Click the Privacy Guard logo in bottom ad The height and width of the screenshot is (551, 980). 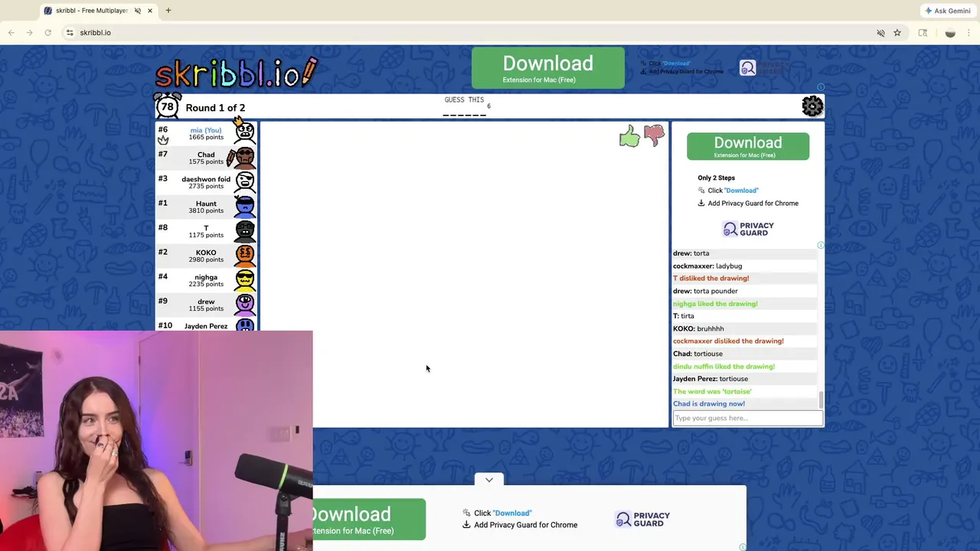[x=643, y=519]
